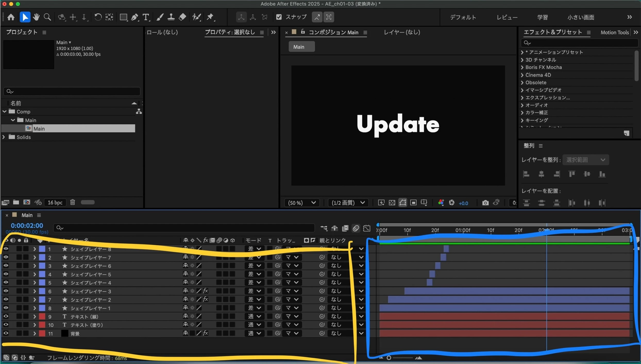The height and width of the screenshot is (364, 641).
Task: Expand the Solids folder in the Project panel
Action: tap(4, 137)
